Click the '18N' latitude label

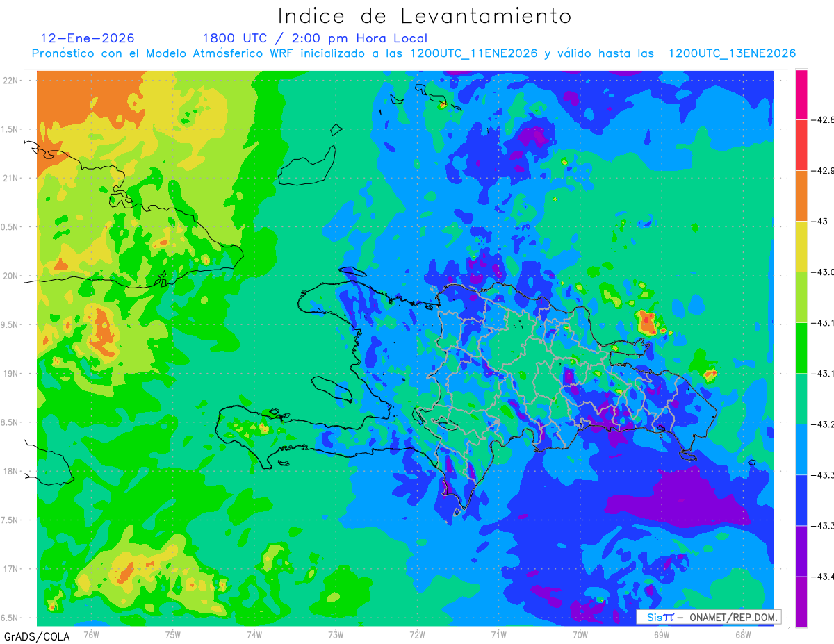point(12,472)
